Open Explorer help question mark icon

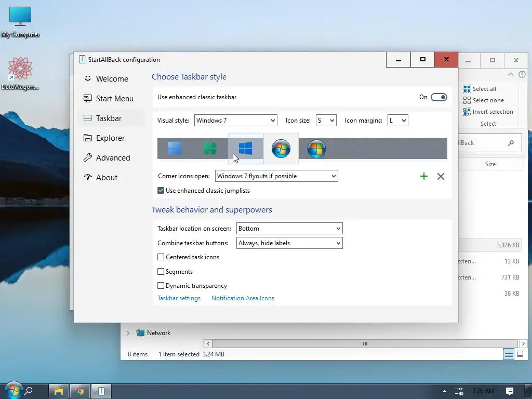pyautogui.click(x=522, y=74)
